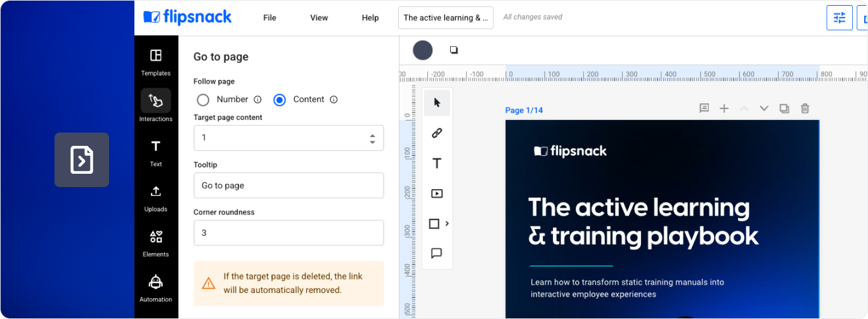This screenshot has width=868, height=319.
Task: Open the View menu
Action: point(319,18)
